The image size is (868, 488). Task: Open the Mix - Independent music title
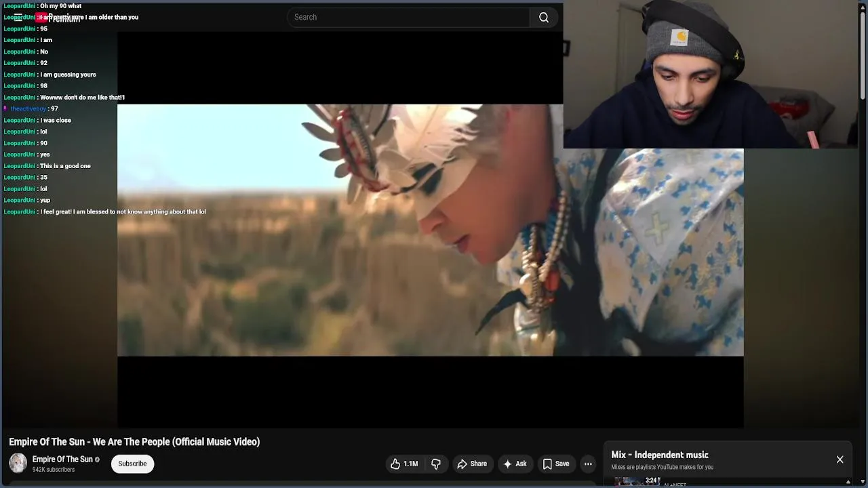(x=660, y=455)
